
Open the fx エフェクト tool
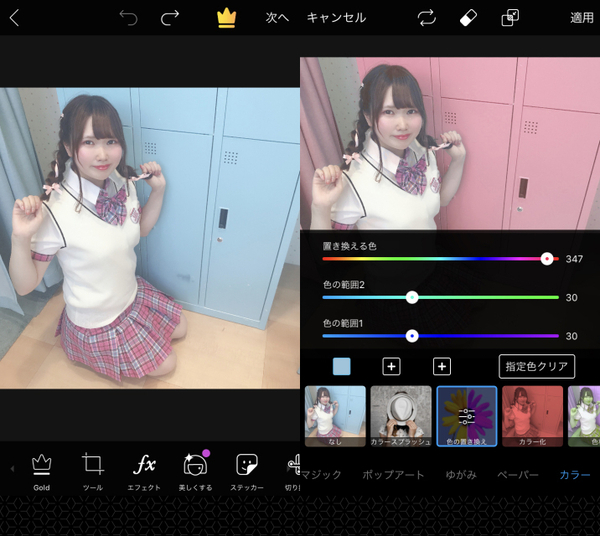(145, 465)
